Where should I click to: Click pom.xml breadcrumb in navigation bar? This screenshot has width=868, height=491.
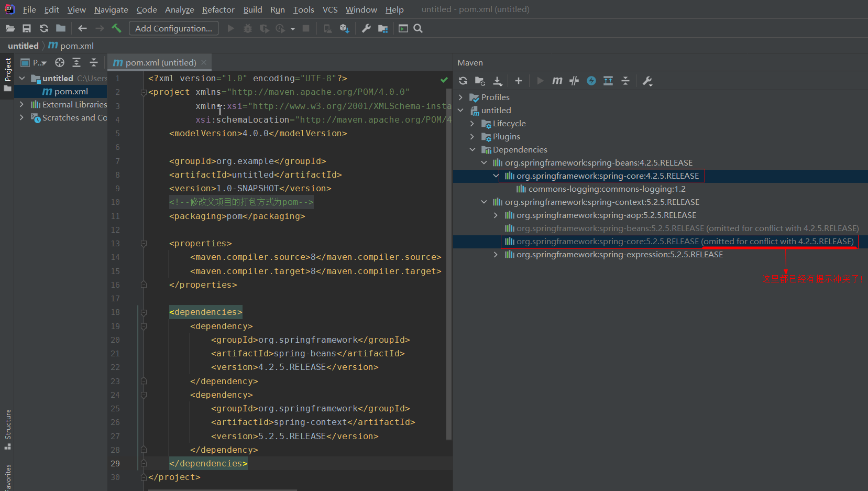[71, 46]
